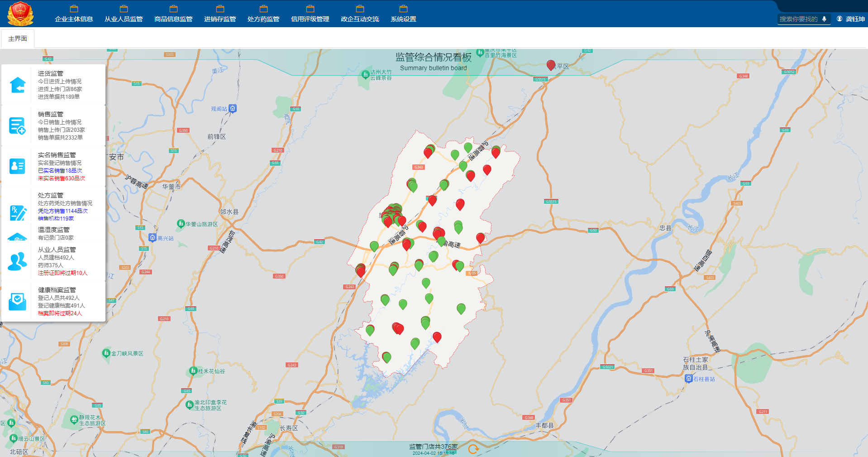Click the 华蓥山旅游区 scenic icon
Image resolution: width=868 pixels, height=457 pixels.
(x=181, y=224)
